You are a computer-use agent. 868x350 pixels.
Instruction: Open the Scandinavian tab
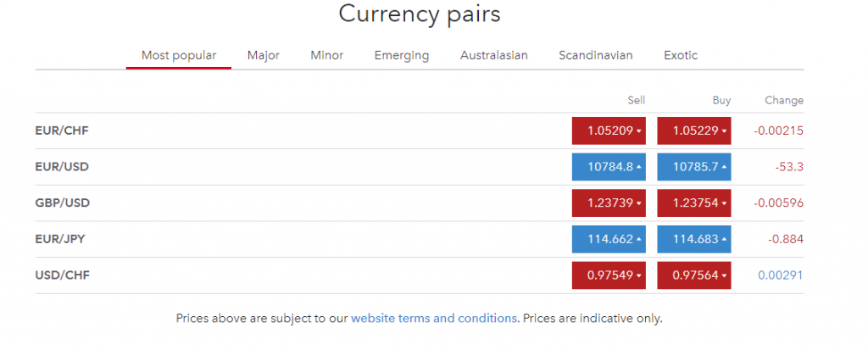coord(595,56)
